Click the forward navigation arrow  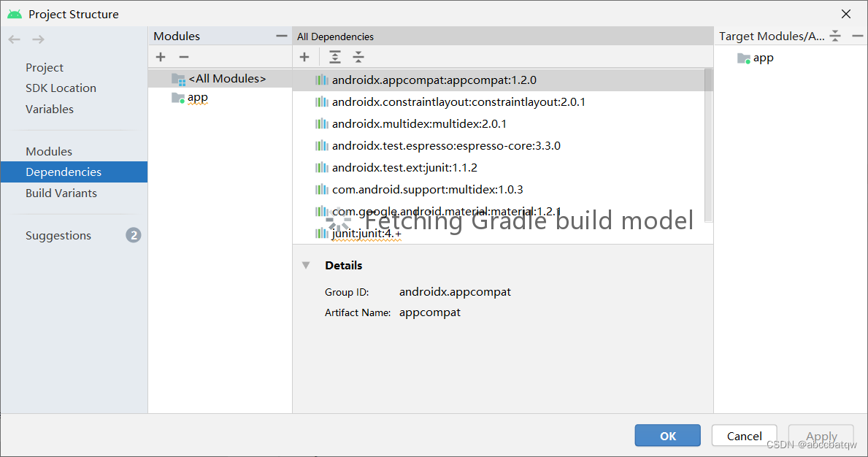[38, 39]
